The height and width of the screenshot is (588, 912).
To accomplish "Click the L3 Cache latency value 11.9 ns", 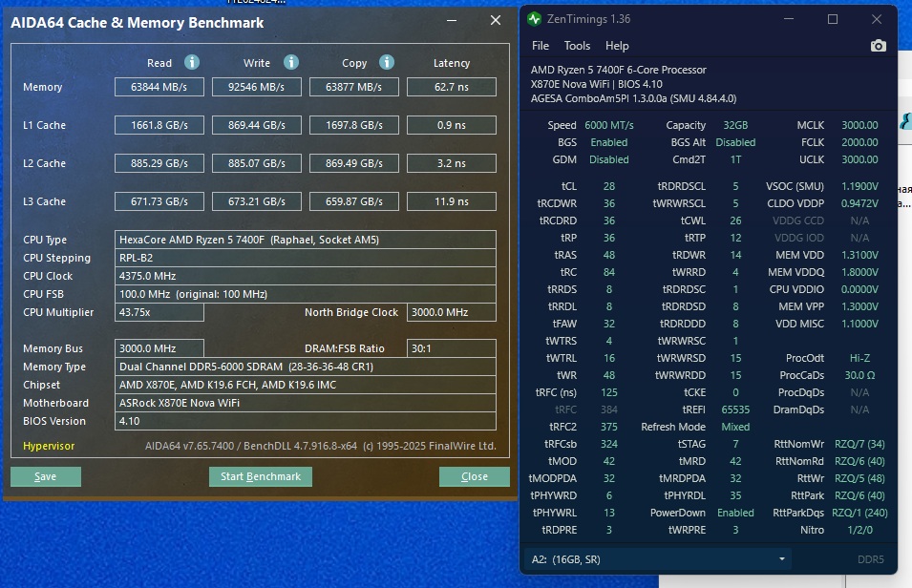I will [x=452, y=201].
